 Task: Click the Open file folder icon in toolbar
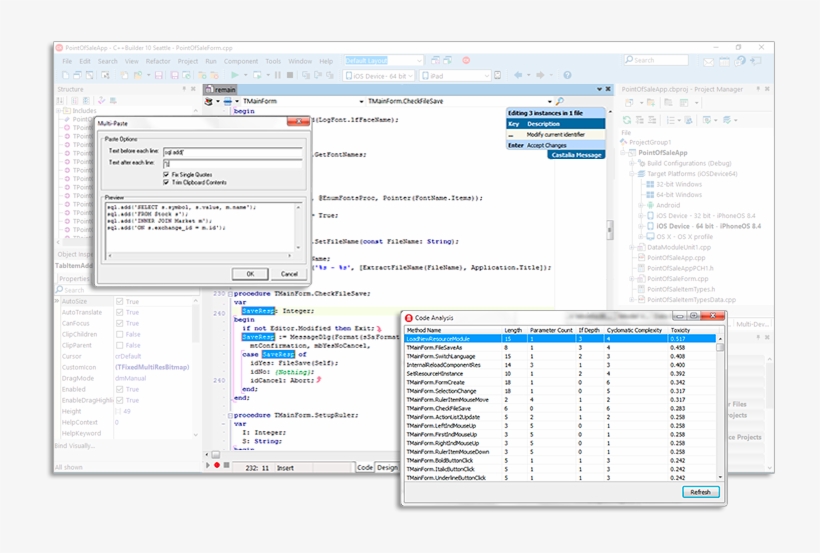coord(138,75)
